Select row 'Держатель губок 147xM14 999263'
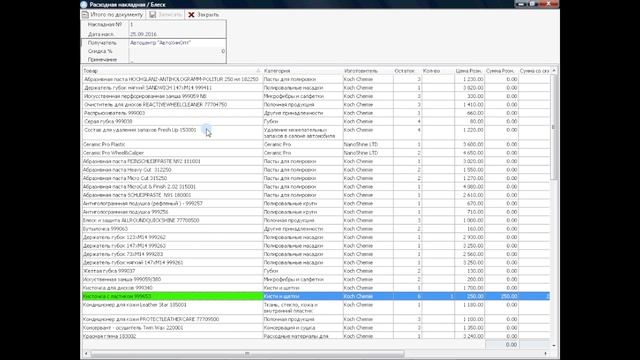The height and width of the screenshot is (360, 640). pyautogui.click(x=316, y=246)
